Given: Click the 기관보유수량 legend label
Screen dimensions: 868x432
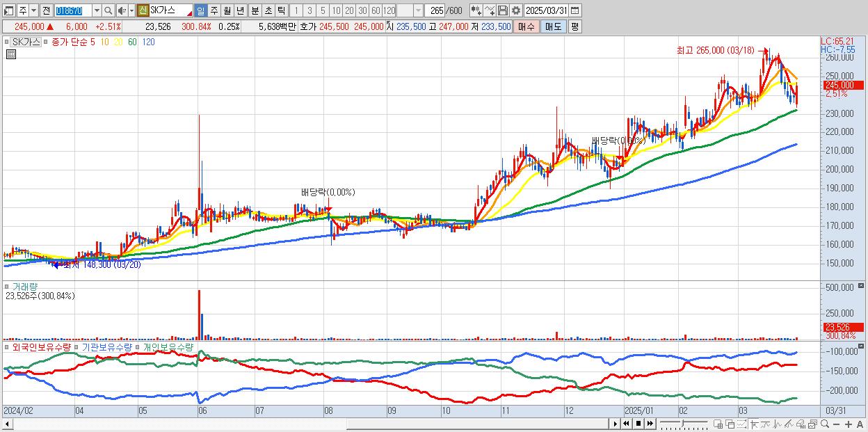Looking at the screenshot, I should tap(108, 346).
